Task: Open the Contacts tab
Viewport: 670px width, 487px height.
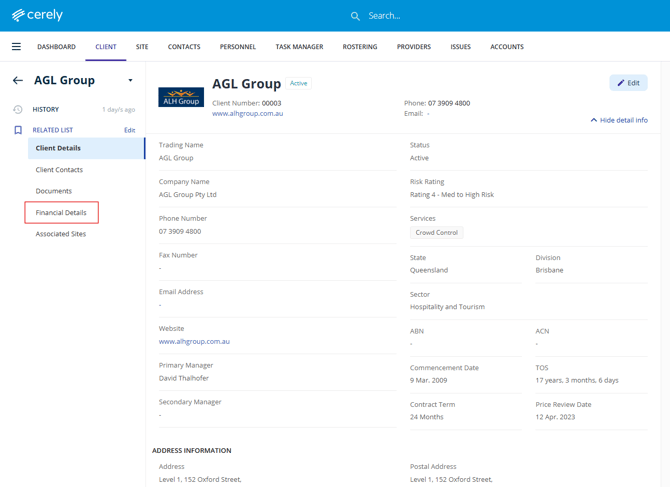Action: [x=184, y=47]
